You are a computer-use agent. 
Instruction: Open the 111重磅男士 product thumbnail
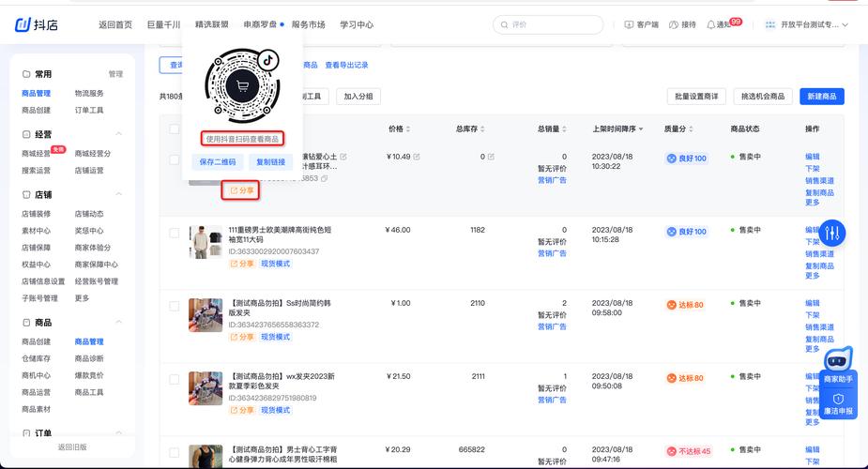click(x=206, y=242)
